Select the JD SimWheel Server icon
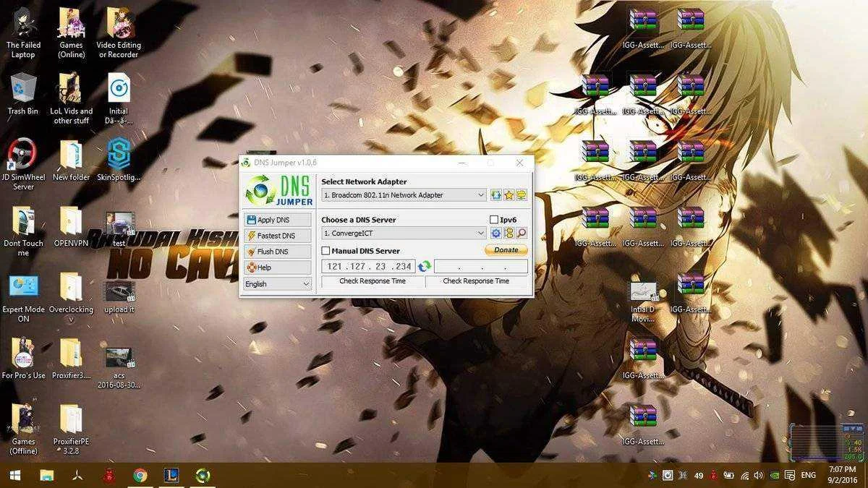Image resolution: width=868 pixels, height=488 pixels. (23, 165)
